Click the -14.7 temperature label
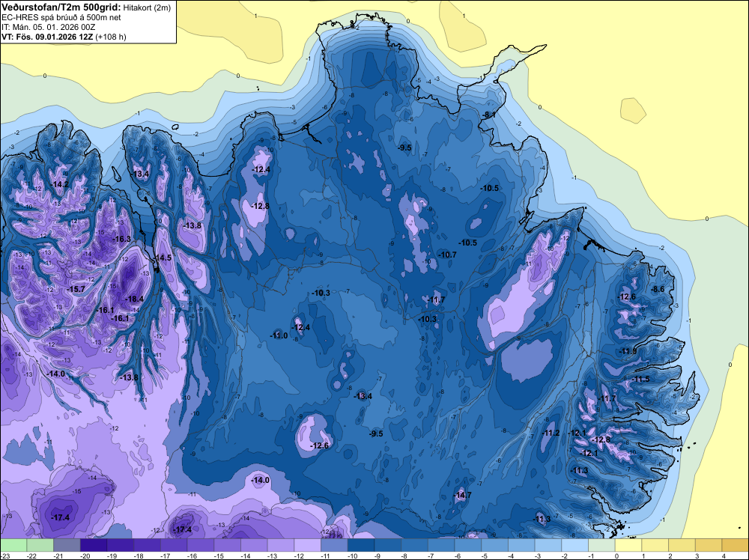 click(462, 495)
